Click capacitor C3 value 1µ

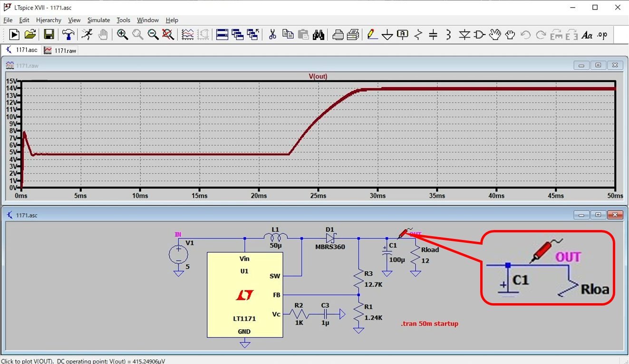325,323
